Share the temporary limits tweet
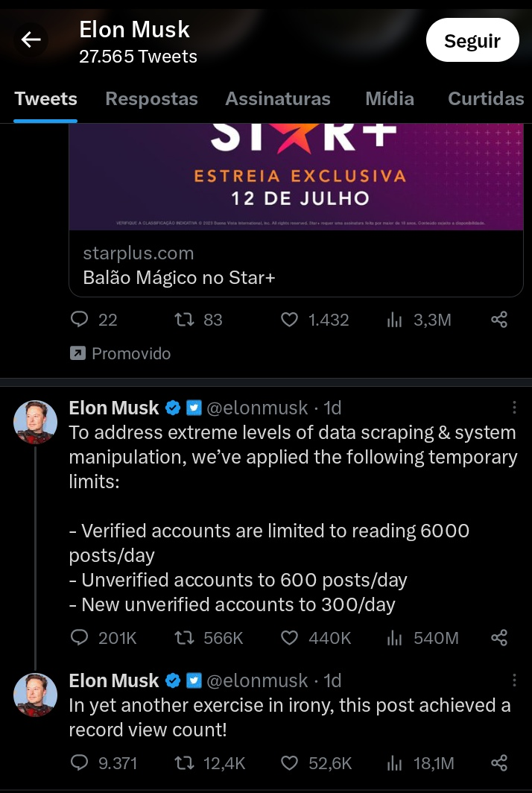 [x=499, y=638]
